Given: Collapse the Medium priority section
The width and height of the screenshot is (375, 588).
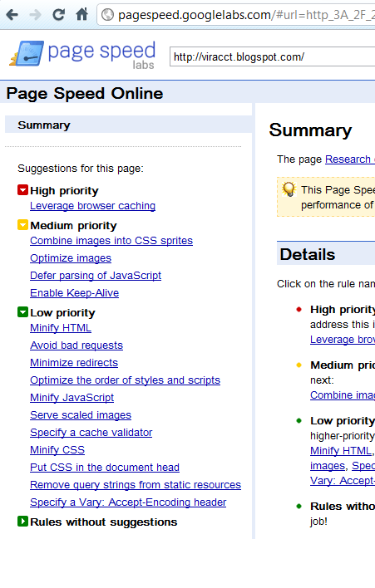Looking at the screenshot, I should tap(22, 224).
